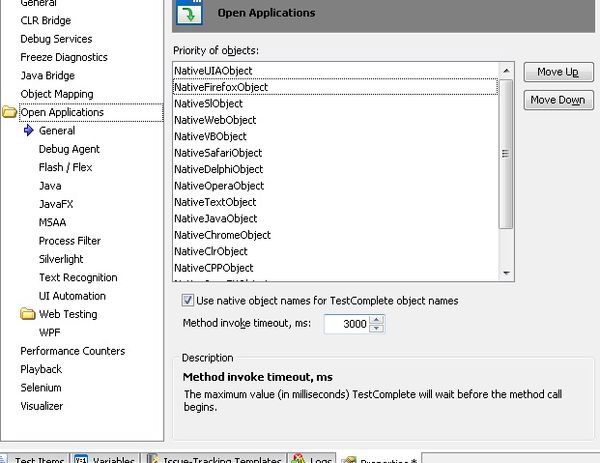Open the Debug Agent options
600x463 pixels.
tap(69, 149)
